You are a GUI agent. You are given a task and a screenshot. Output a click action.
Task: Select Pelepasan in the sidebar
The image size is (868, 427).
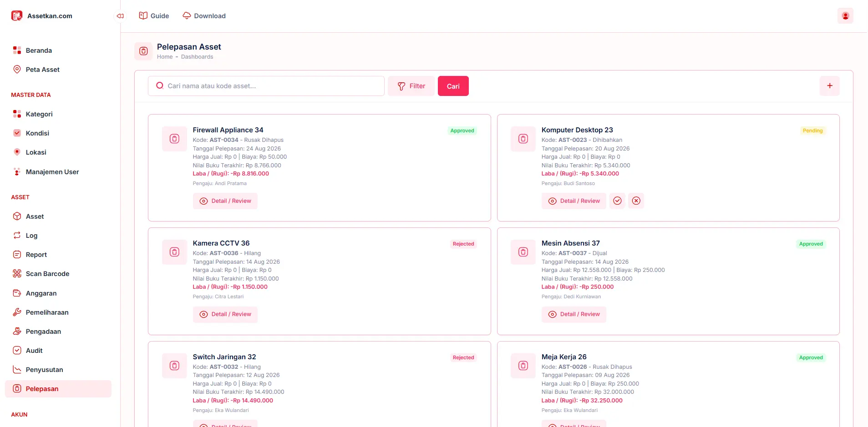tap(58, 389)
